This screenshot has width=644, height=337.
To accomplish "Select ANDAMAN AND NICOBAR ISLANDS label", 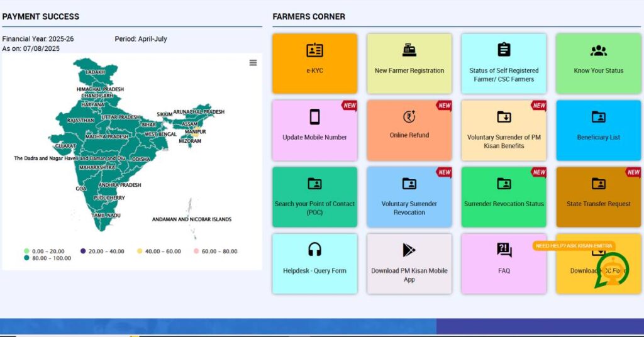I will point(192,219).
